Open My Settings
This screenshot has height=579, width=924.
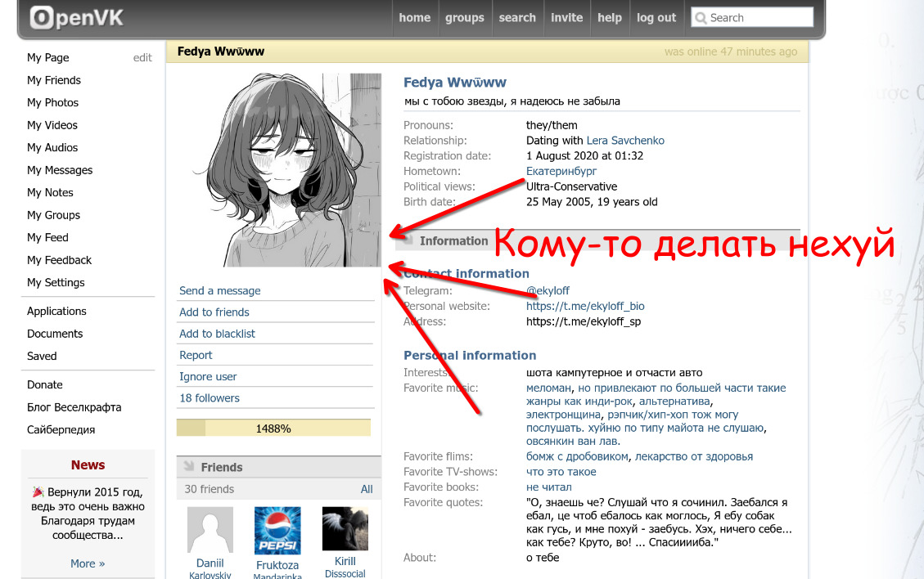tap(56, 282)
